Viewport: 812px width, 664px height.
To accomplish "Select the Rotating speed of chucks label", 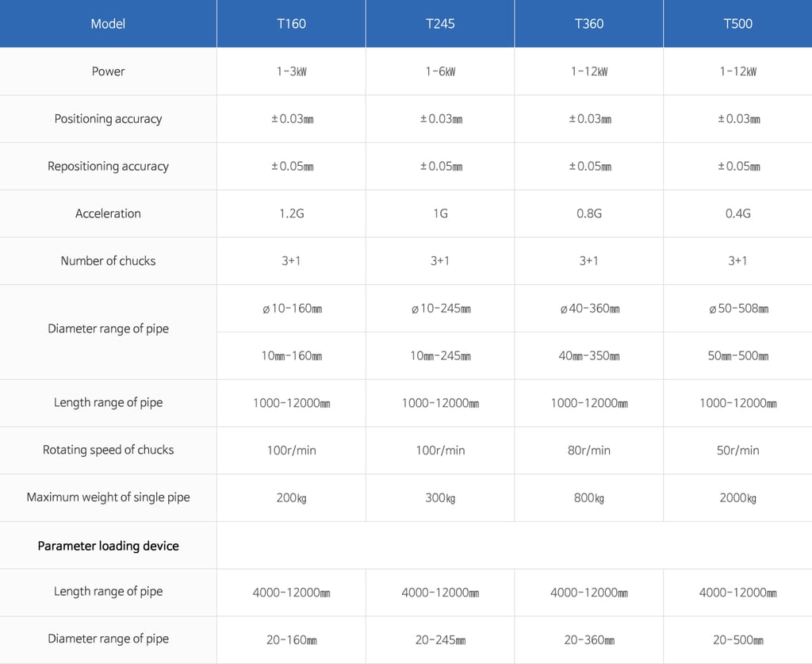I will (x=108, y=450).
